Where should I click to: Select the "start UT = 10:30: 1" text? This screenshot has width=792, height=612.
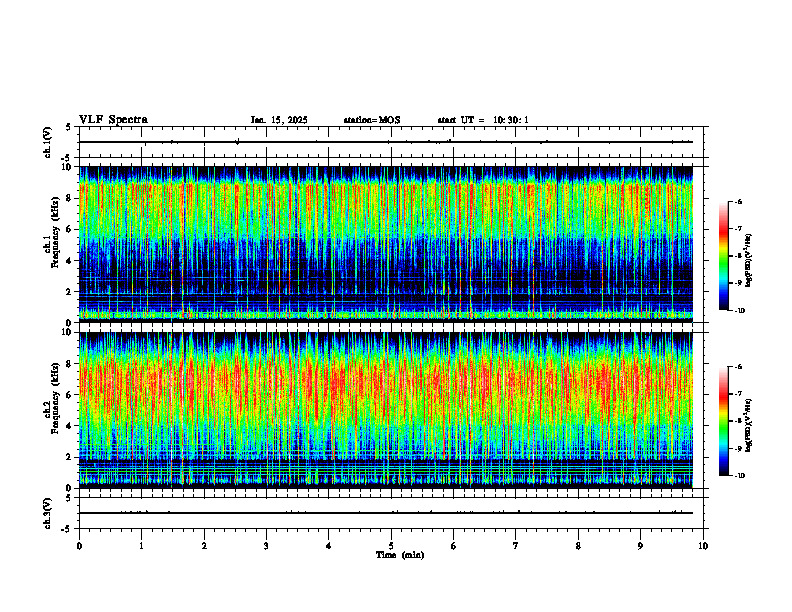483,120
